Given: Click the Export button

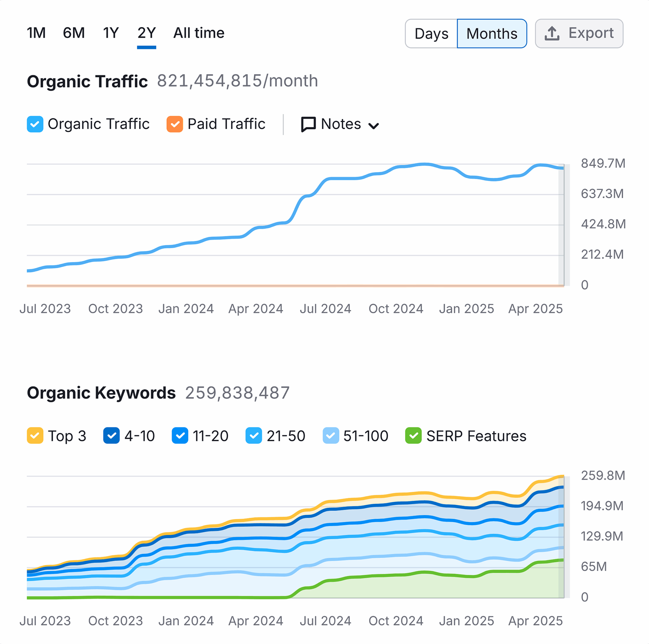Looking at the screenshot, I should [x=579, y=33].
